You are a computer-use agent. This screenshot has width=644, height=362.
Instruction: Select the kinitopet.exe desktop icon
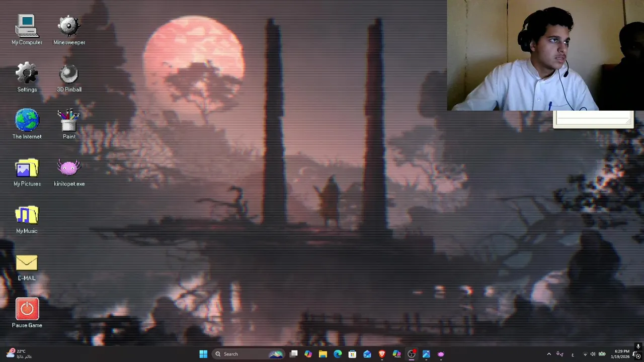pyautogui.click(x=69, y=172)
